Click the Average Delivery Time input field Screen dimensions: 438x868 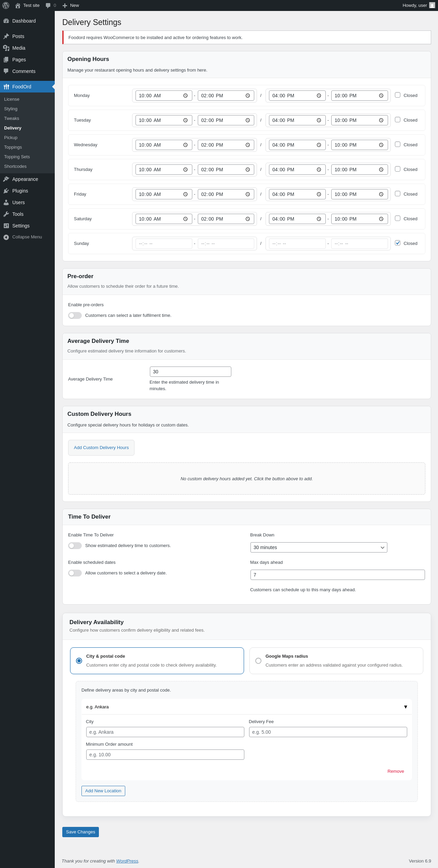click(190, 372)
